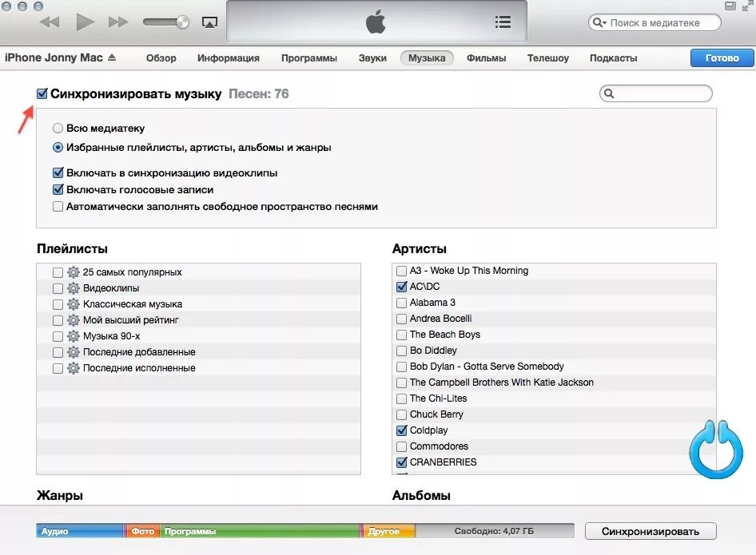The image size is (756, 555).
Task: Check The Campbell Brothers With Katie Jackson
Action: 401,383
